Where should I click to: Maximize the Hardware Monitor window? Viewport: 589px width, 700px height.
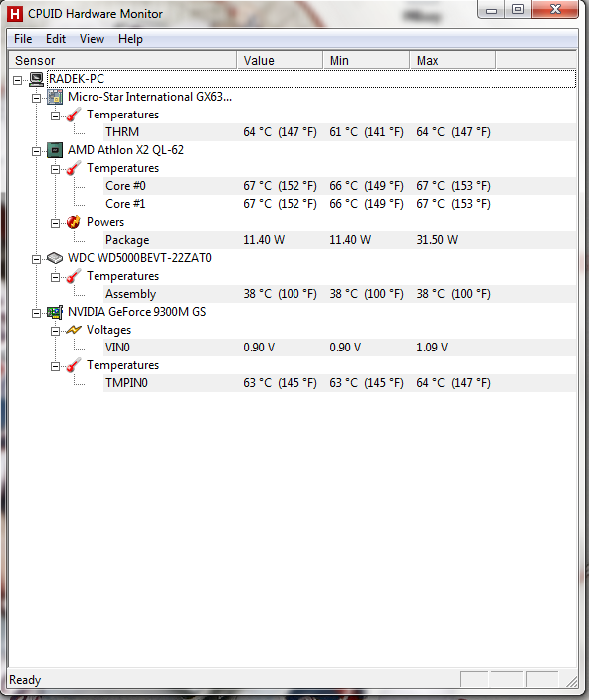coord(518,10)
